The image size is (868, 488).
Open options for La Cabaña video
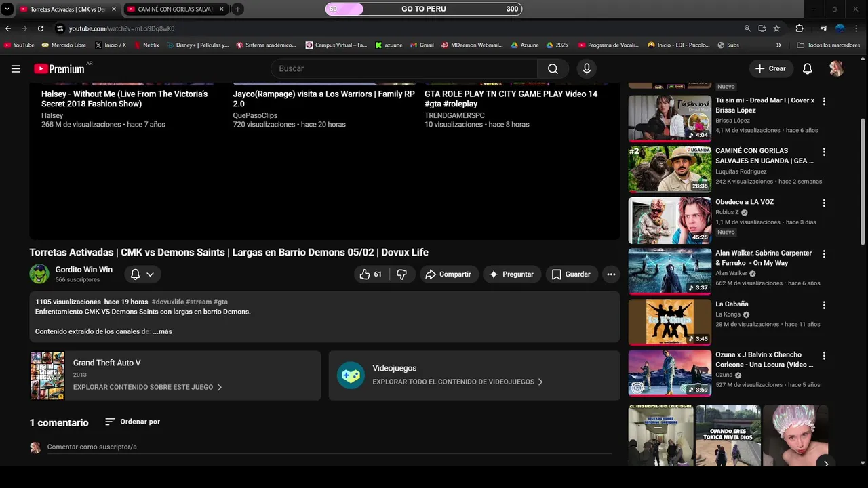pyautogui.click(x=824, y=305)
